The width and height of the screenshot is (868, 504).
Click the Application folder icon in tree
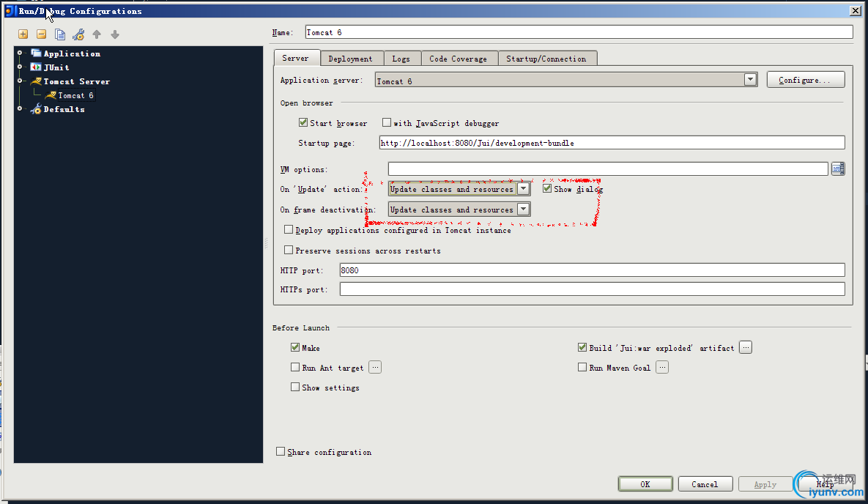pyautogui.click(x=36, y=53)
